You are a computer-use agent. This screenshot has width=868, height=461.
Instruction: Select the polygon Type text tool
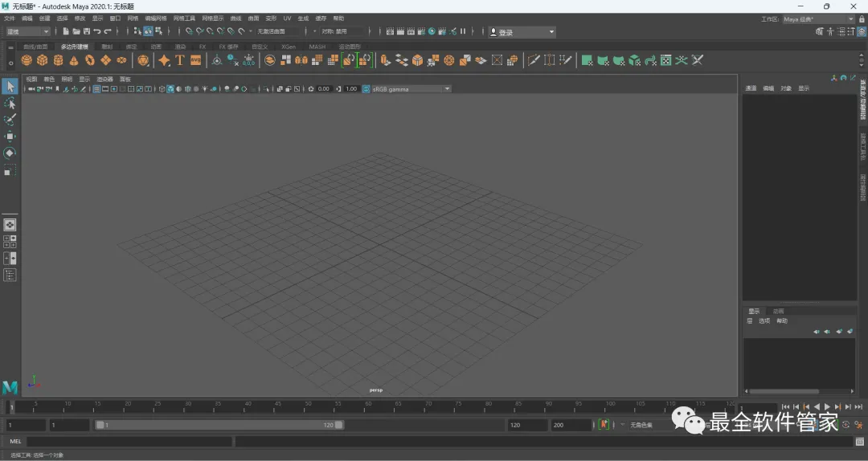coord(180,60)
